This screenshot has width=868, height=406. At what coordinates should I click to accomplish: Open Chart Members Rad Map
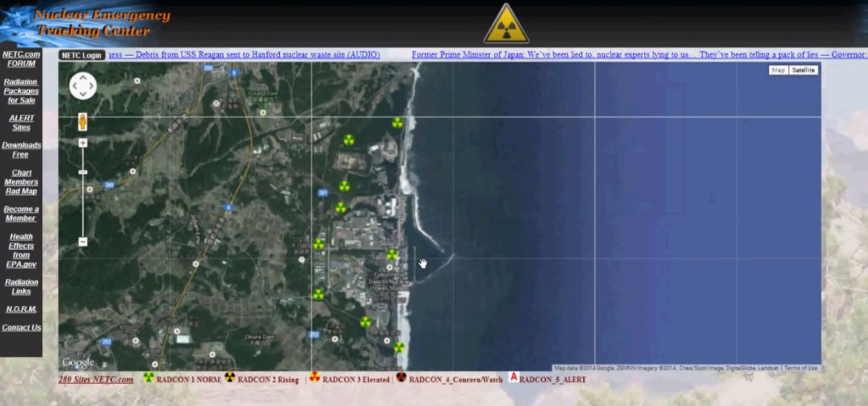pyautogui.click(x=21, y=181)
